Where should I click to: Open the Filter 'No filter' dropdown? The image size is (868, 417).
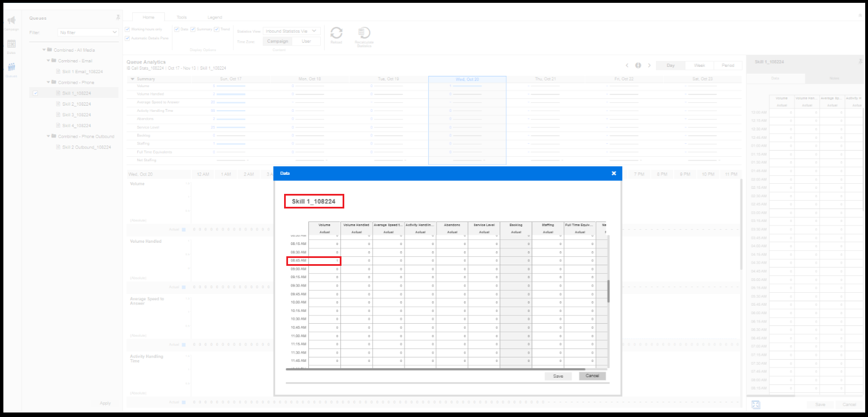pos(88,33)
